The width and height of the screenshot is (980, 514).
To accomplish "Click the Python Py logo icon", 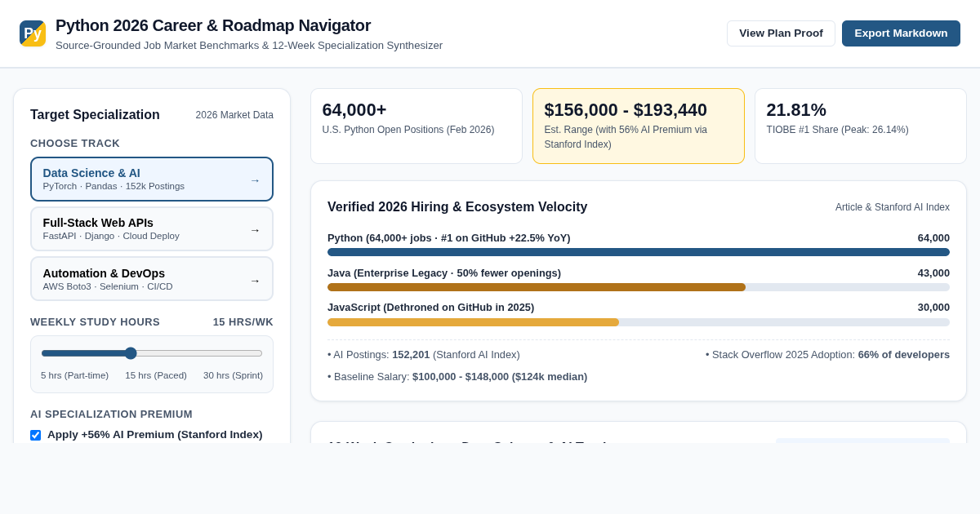I will point(33,33).
